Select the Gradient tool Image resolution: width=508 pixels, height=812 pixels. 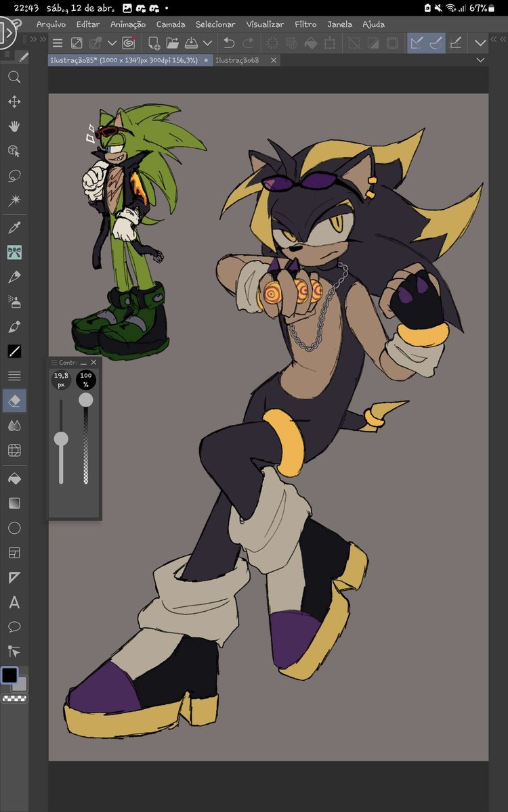tap(14, 503)
